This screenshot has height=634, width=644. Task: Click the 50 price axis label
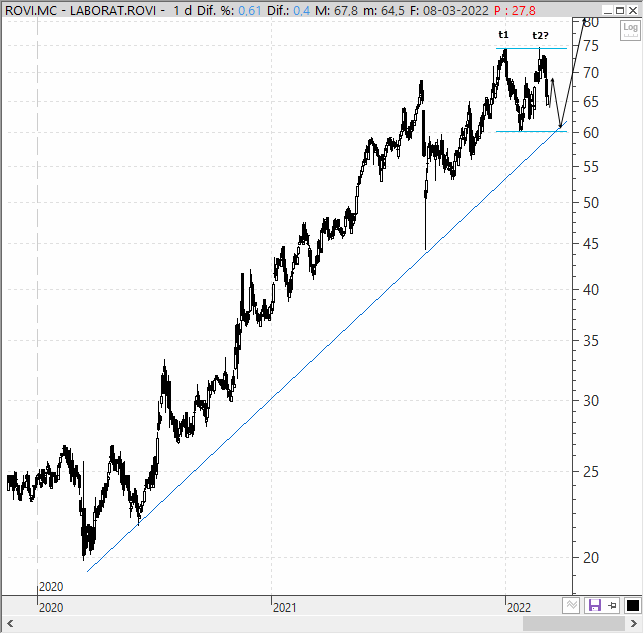tap(591, 203)
